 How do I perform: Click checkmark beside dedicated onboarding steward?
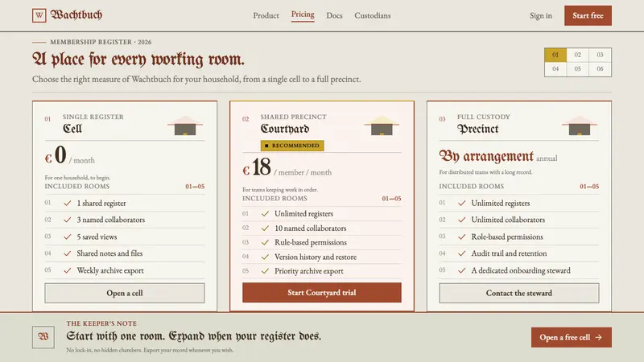coord(461,270)
